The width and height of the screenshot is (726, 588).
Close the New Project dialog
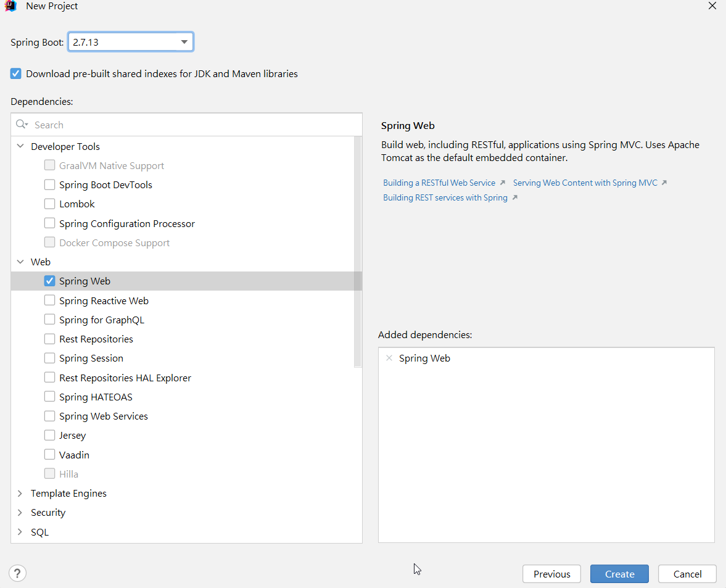[712, 6]
